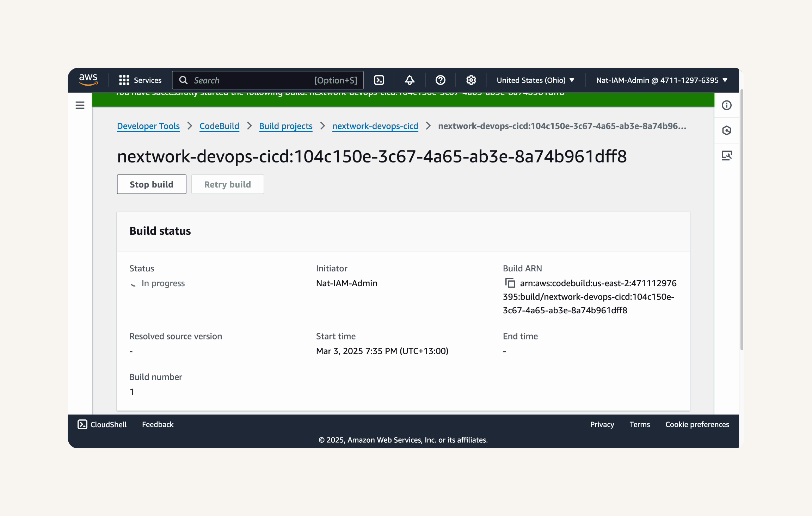
Task: Click the Retry build button
Action: click(x=228, y=184)
